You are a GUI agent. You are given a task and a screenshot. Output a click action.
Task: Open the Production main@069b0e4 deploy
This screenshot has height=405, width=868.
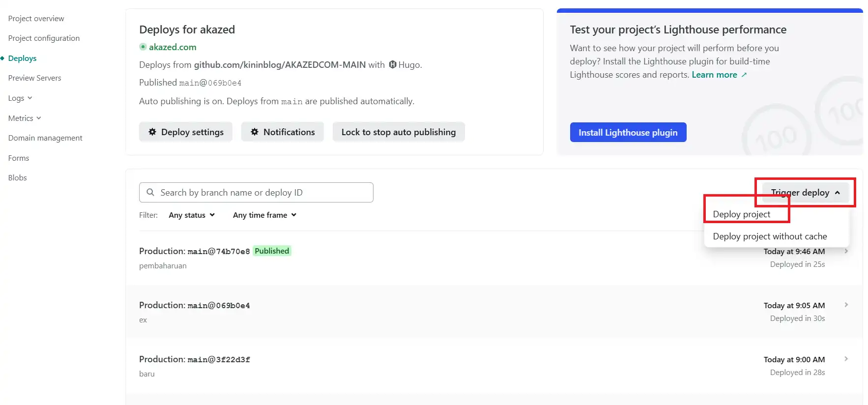pyautogui.click(x=494, y=312)
